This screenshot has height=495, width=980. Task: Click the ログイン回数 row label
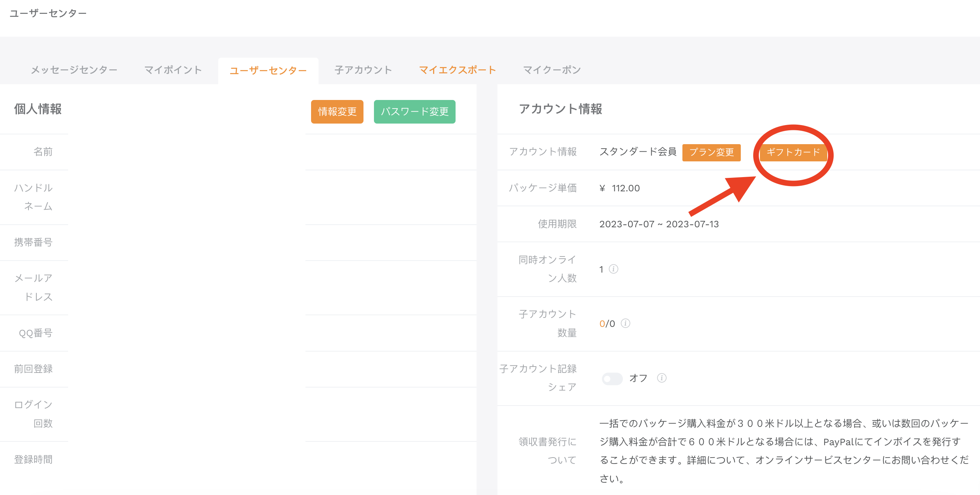point(33,414)
